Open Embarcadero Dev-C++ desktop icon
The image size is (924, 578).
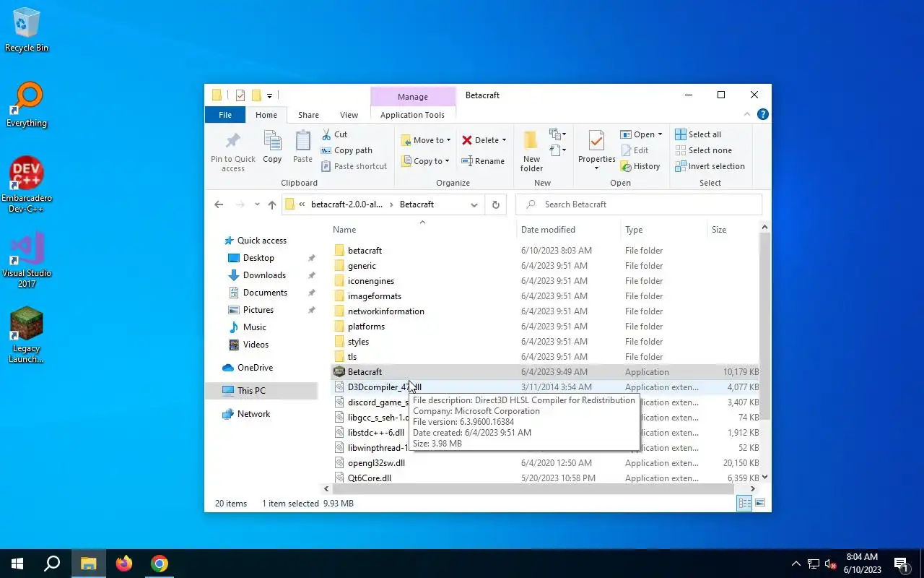27,185
